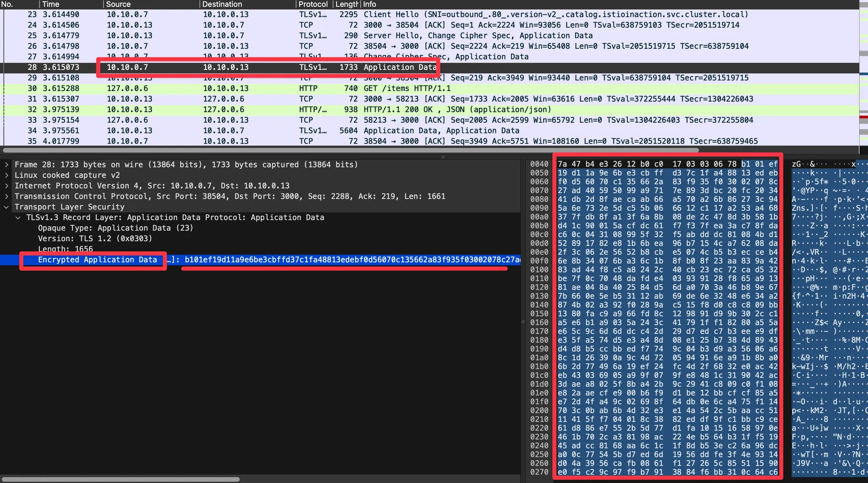Image resolution: width=868 pixels, height=483 pixels.
Task: Collapse the Transport Layer Security node
Action: point(6,207)
